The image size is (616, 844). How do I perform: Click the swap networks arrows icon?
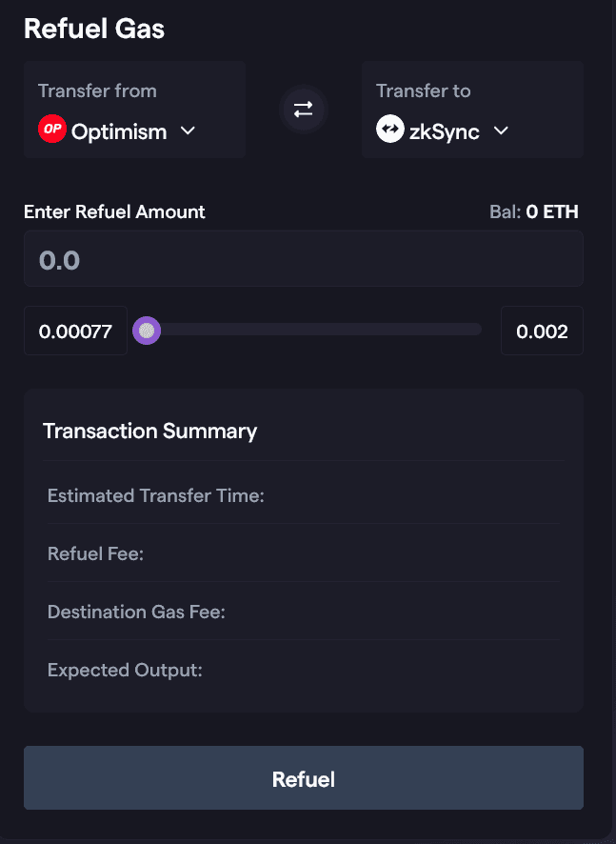tap(303, 110)
